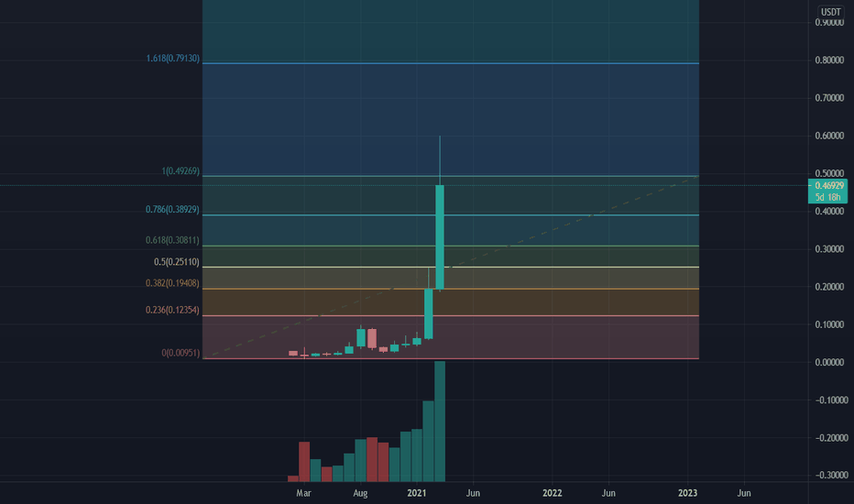The width and height of the screenshot is (854, 504).
Task: Click the 0.10000 price scale value
Action: click(x=829, y=324)
